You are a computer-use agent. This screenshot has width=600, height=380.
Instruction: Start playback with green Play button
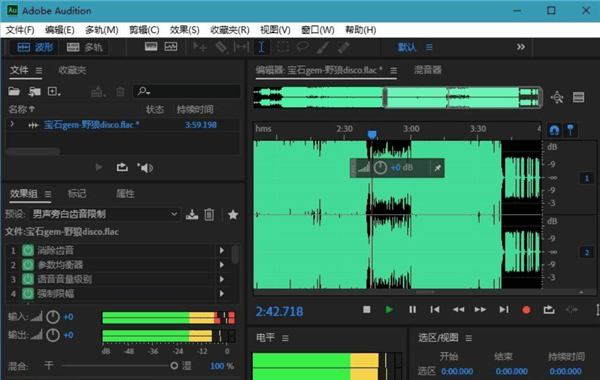pyautogui.click(x=389, y=309)
